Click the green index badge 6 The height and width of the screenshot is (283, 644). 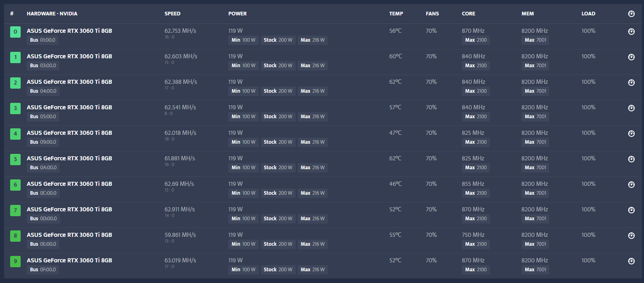coord(15,185)
